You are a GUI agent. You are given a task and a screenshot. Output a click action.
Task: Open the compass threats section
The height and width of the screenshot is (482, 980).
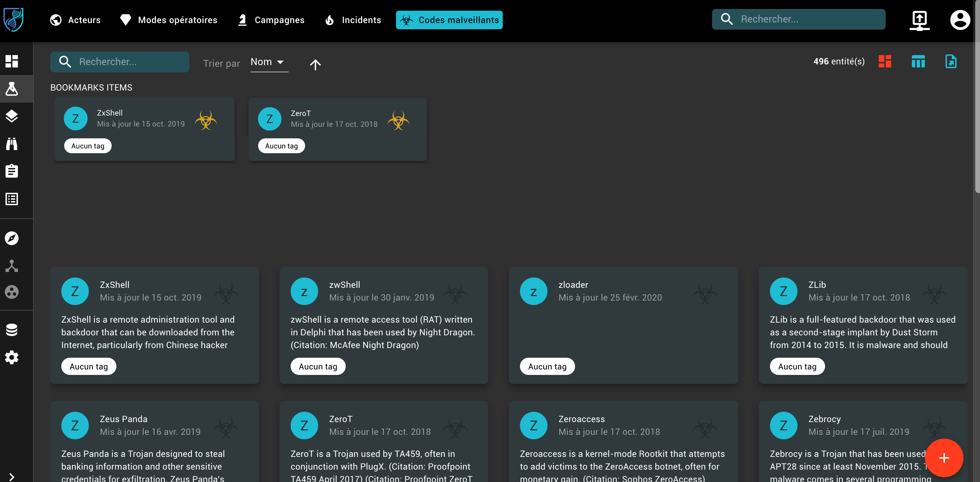(11, 238)
